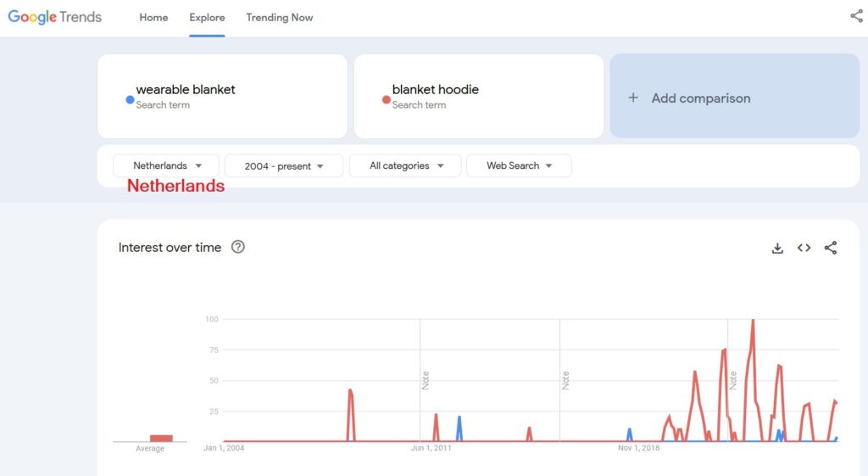The image size is (868, 476).
Task: Open the Netherlands region dropdown
Action: pyautogui.click(x=166, y=165)
